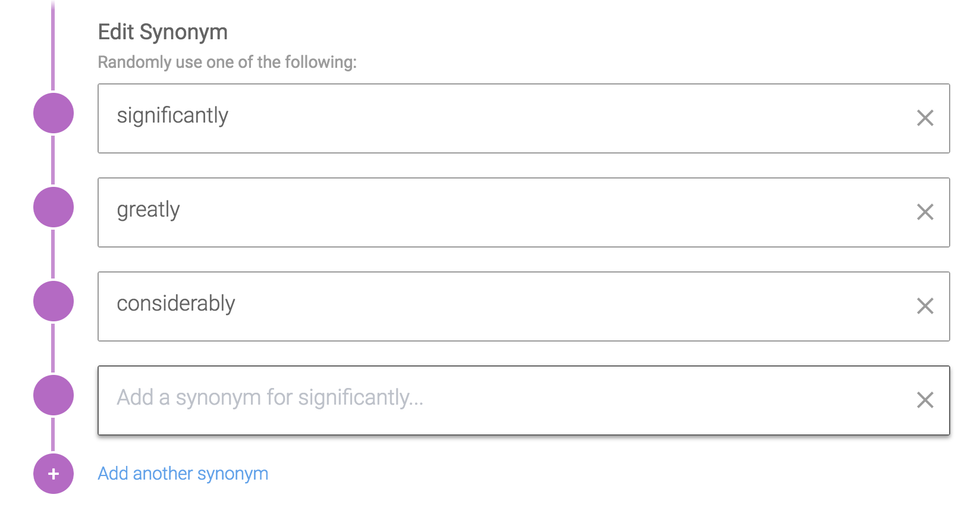Click connector line between "significantly" and "greatly" bullets
The image size is (980, 507).
coord(53,159)
